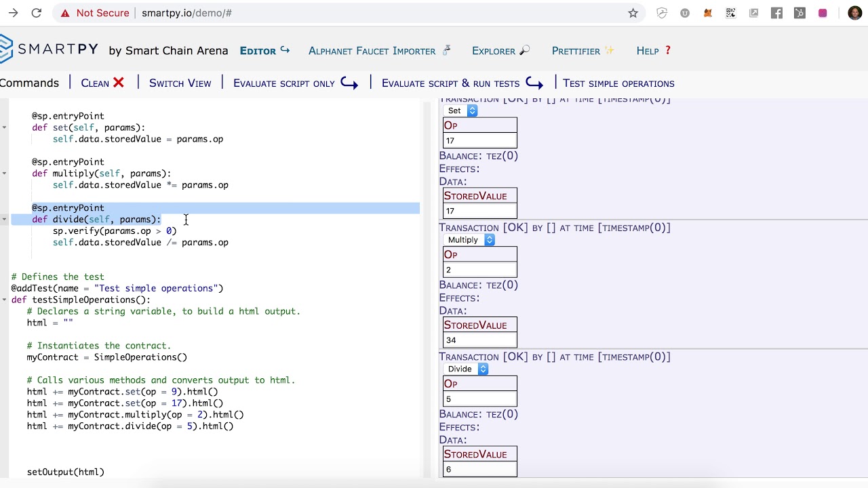
Task: Open the shield extension icon
Action: click(663, 13)
